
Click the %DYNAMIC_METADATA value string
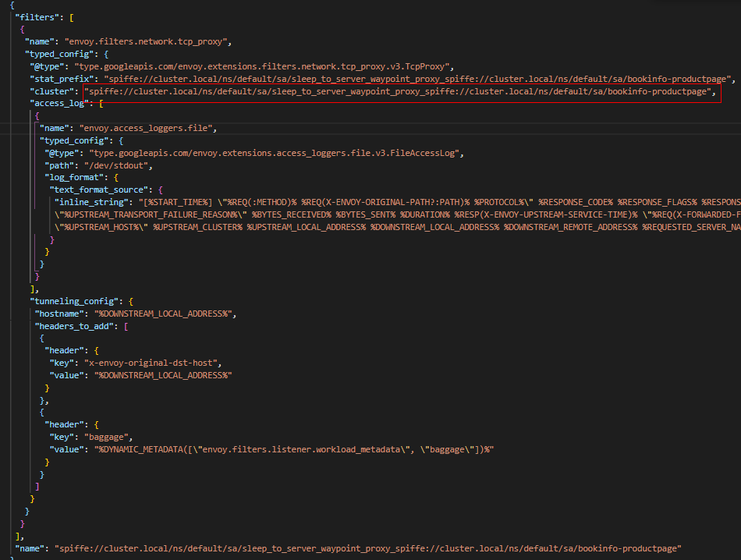[294, 450]
